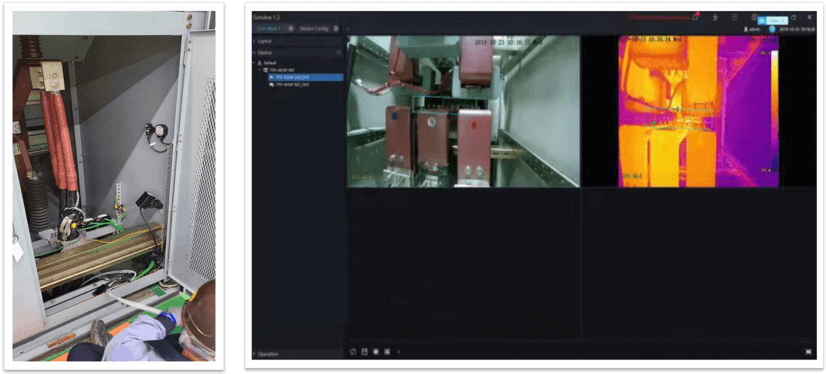Viewport: 826px width, 374px height.
Task: Open the alarm bell notification icon
Action: coord(695,17)
